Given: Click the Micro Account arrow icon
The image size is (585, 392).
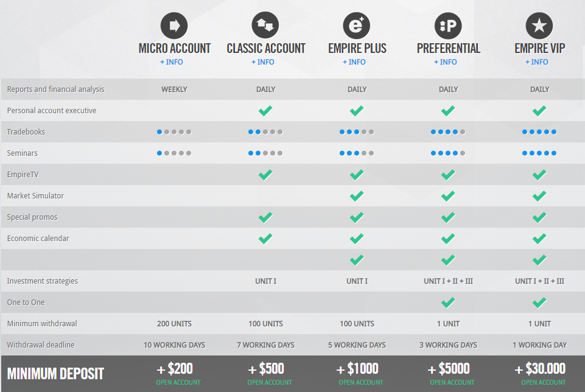Looking at the screenshot, I should (x=174, y=26).
